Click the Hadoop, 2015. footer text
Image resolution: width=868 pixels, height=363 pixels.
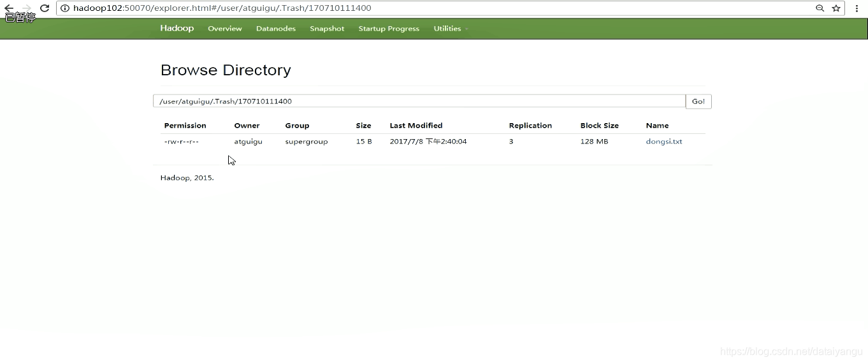[187, 178]
